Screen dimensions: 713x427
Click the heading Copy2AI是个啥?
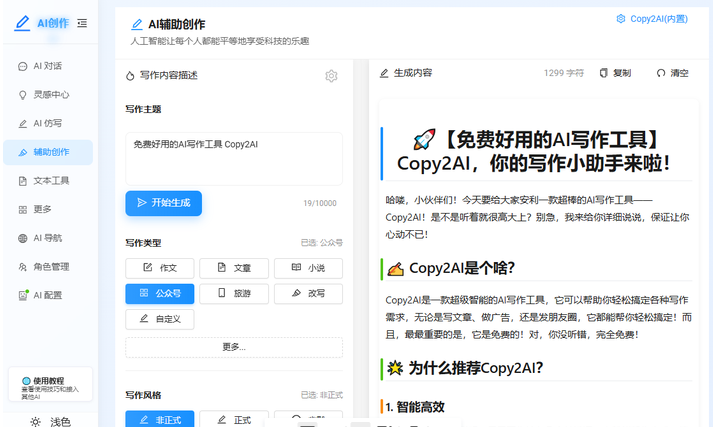(462, 268)
